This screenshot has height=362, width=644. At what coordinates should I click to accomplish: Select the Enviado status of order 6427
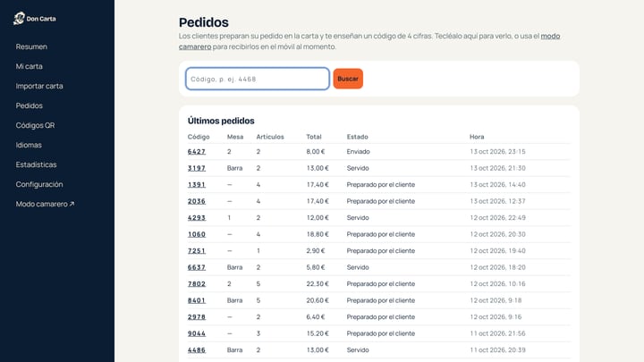pyautogui.click(x=358, y=152)
